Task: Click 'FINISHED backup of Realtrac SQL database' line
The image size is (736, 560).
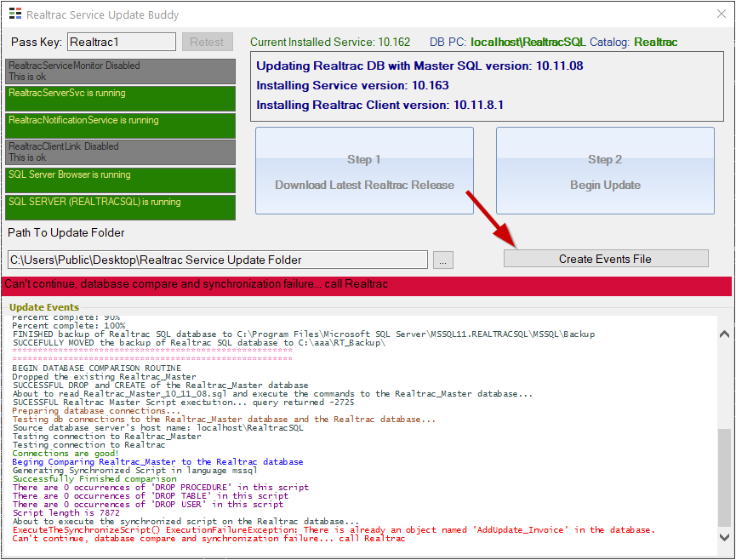Action: click(304, 334)
